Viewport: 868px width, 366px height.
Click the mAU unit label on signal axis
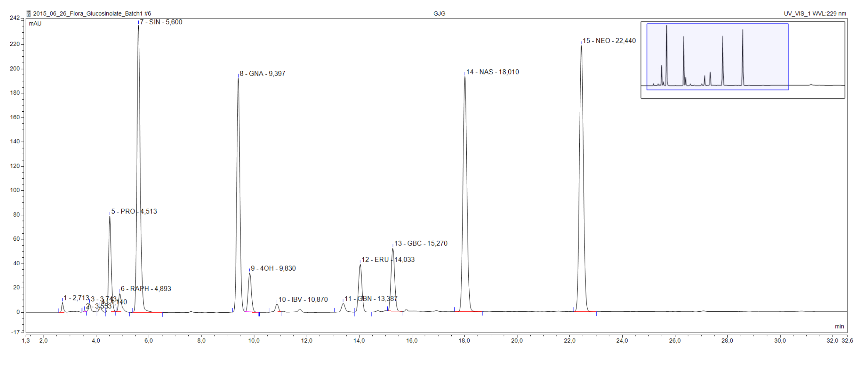(35, 23)
